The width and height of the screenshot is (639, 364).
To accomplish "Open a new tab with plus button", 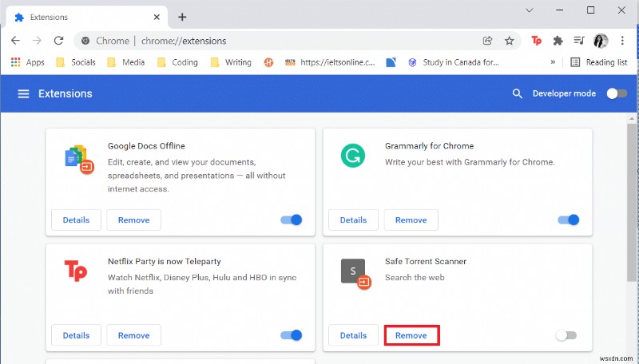I will click(x=182, y=17).
